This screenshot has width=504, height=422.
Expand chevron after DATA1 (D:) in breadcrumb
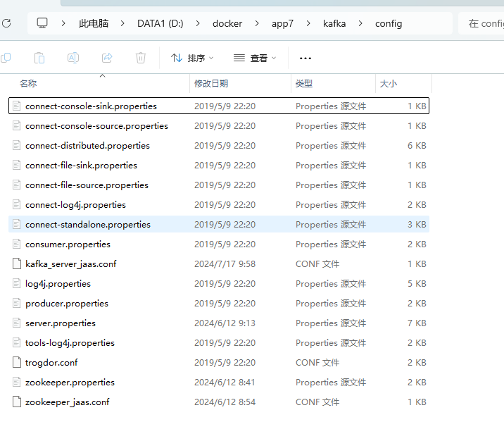[x=198, y=23]
